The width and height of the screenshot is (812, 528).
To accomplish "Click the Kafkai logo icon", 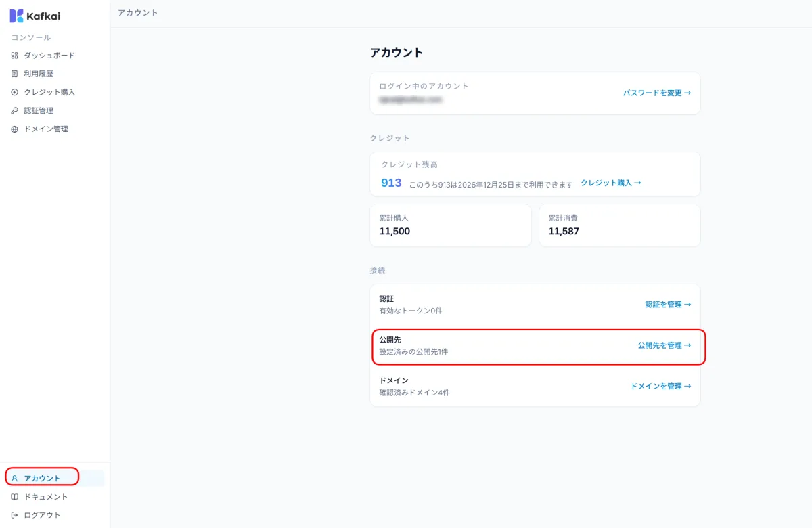I will pyautogui.click(x=16, y=16).
